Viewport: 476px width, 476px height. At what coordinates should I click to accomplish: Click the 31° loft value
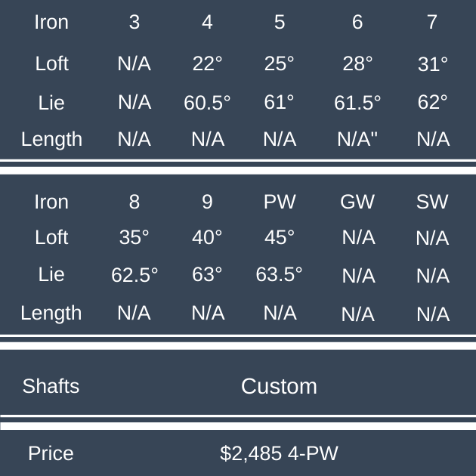click(432, 65)
